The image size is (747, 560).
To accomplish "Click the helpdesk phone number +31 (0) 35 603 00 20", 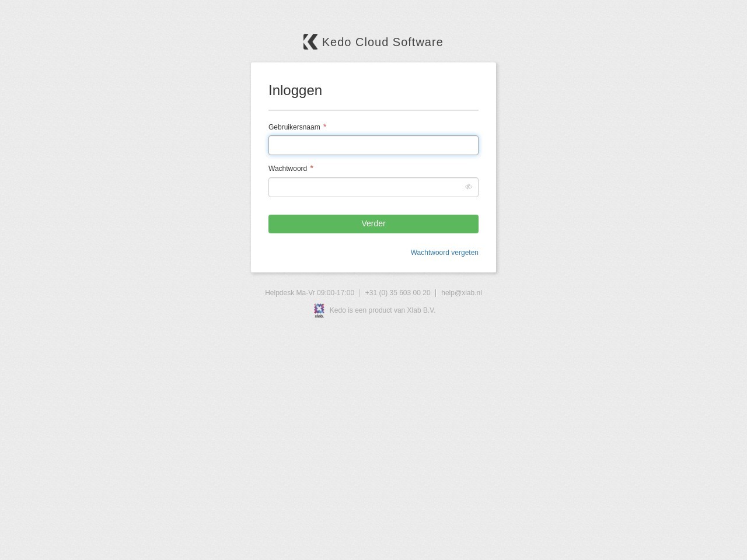I will click(397, 293).
